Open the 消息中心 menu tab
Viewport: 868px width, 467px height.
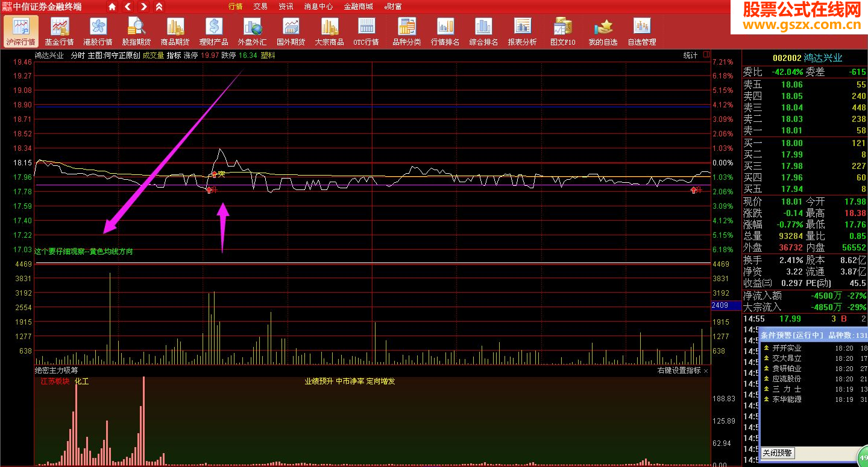318,7
